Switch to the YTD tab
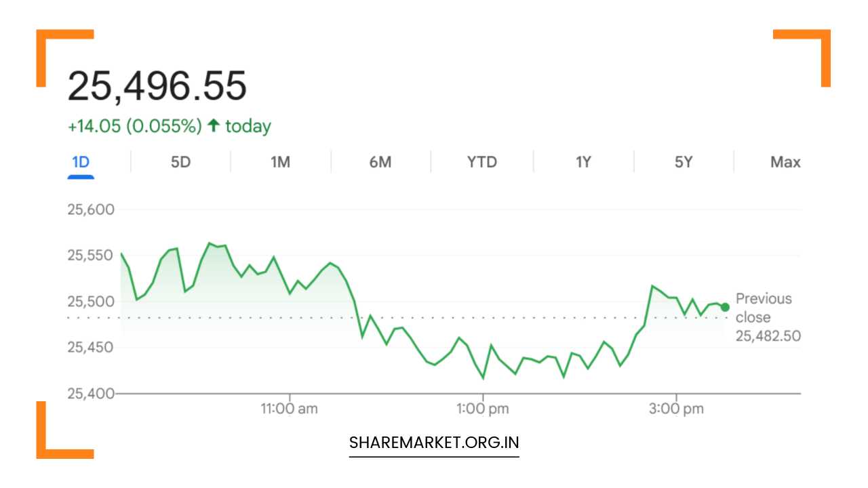 click(x=481, y=162)
